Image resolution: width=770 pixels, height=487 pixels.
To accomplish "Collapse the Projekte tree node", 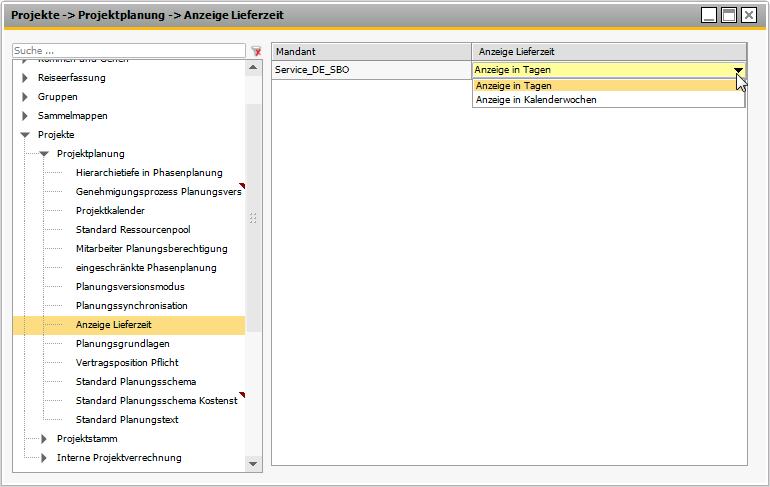I will (25, 135).
